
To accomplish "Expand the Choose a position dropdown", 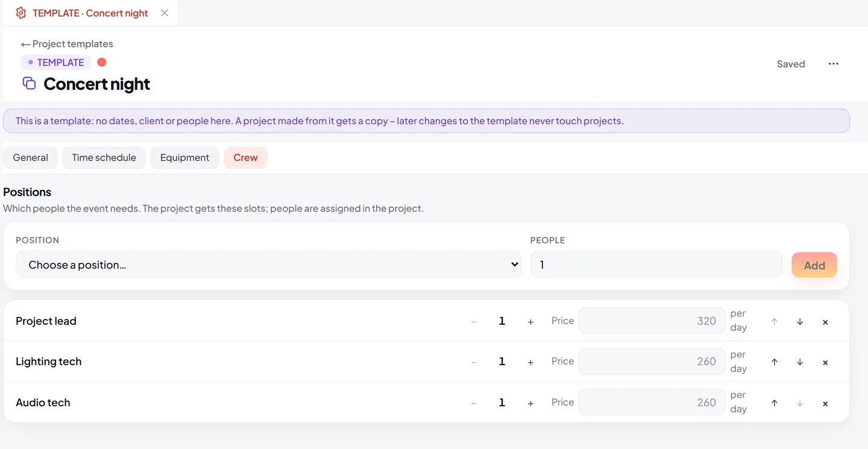I will [268, 265].
